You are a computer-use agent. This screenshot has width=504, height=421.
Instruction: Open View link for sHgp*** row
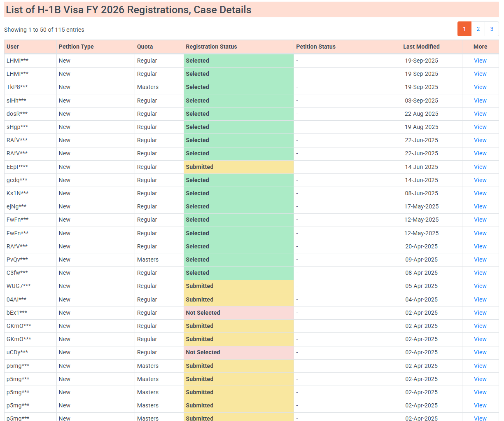click(x=480, y=127)
